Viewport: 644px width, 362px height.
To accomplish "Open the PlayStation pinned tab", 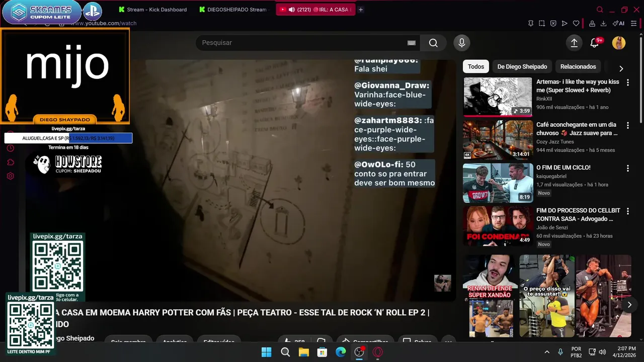I will 92,11.
